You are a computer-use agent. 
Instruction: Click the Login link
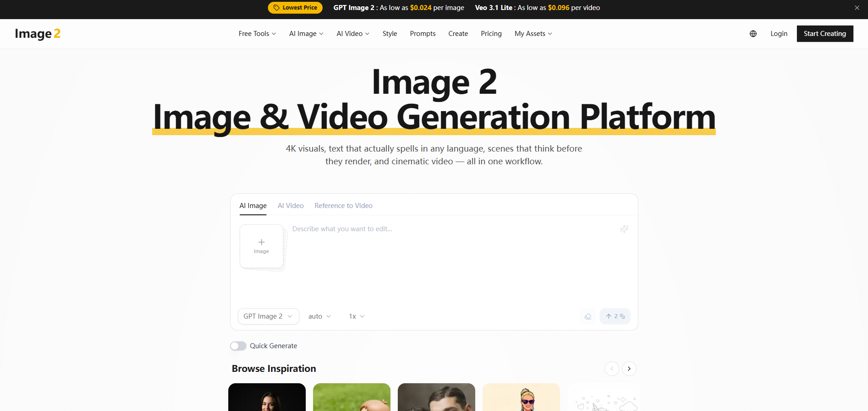click(779, 33)
